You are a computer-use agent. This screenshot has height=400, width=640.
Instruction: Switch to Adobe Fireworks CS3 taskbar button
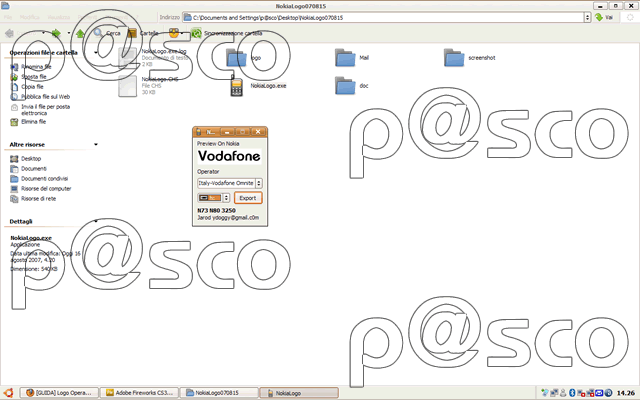click(139, 393)
